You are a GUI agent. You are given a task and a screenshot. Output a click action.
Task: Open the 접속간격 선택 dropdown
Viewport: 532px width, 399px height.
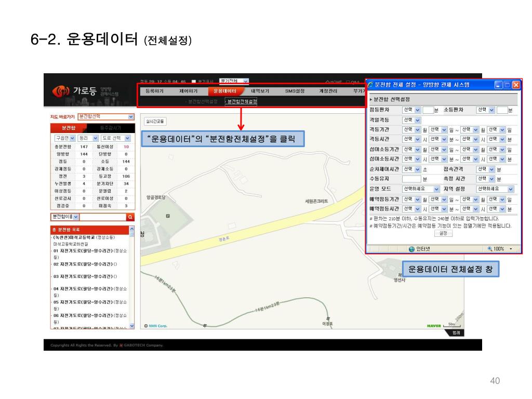click(x=486, y=169)
